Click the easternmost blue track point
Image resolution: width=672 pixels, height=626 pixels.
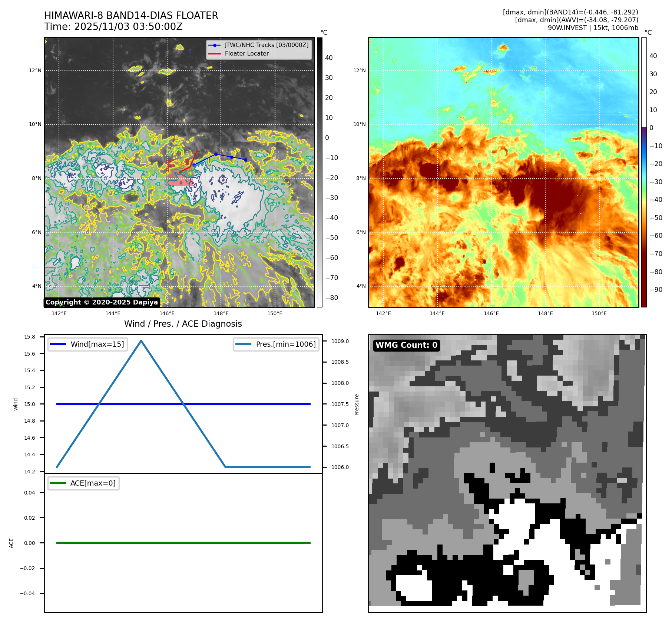point(245,160)
